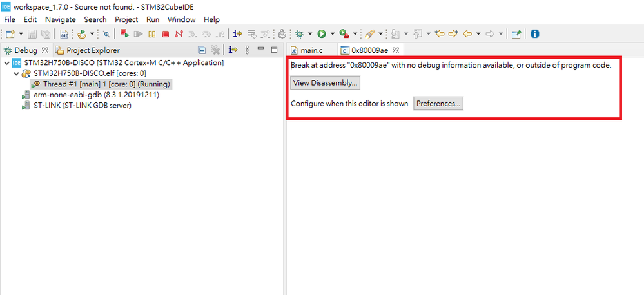Viewport: 644px width, 295px height.
Task: Click the red Disconnect icon
Action: [179, 34]
